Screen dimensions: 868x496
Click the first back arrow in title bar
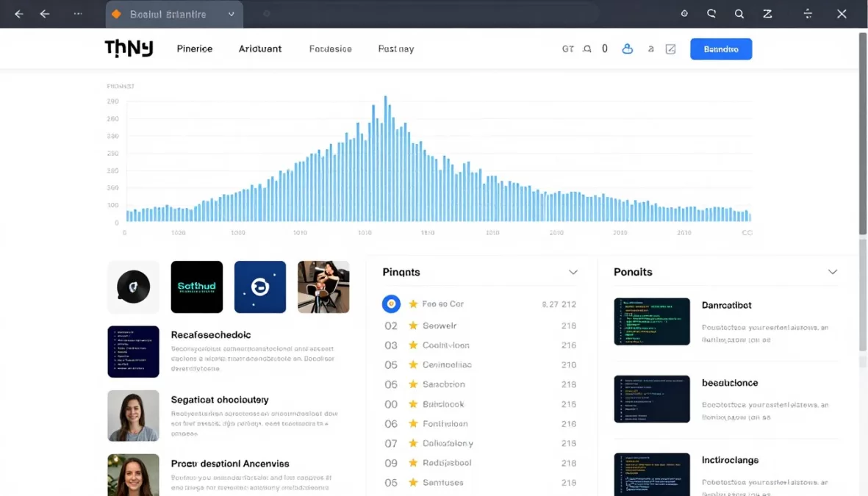[x=19, y=14]
